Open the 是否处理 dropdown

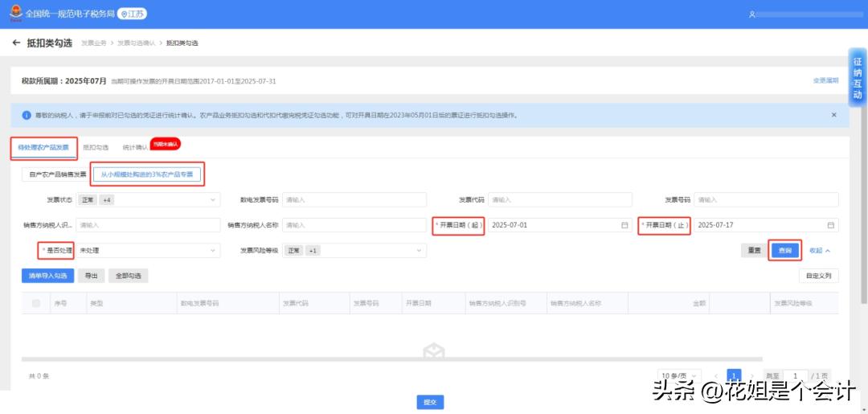point(149,251)
